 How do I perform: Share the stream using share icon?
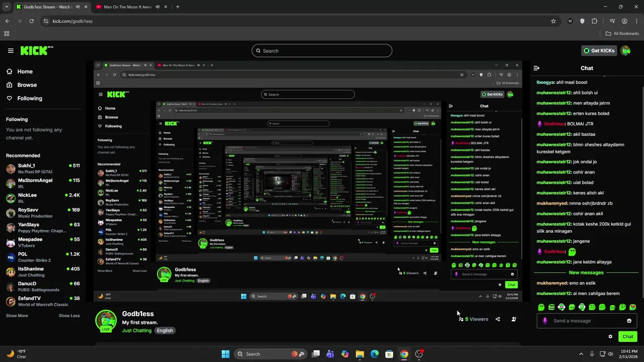click(498, 319)
